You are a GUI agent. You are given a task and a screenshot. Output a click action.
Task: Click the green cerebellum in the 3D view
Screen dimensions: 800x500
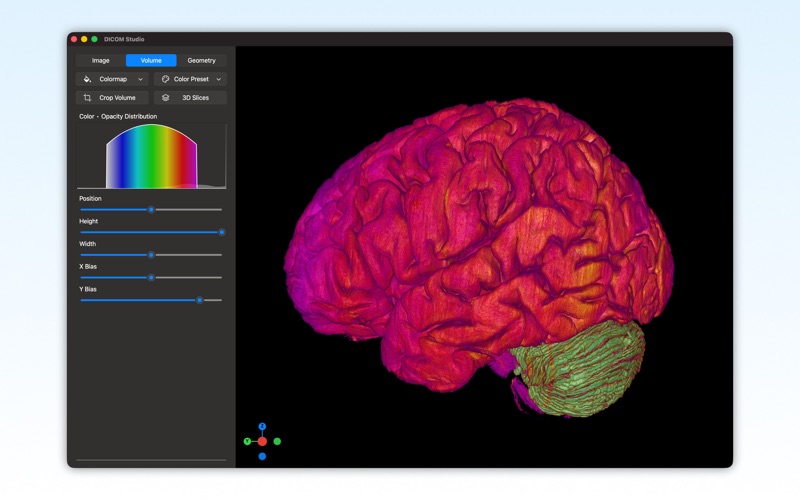[582, 370]
